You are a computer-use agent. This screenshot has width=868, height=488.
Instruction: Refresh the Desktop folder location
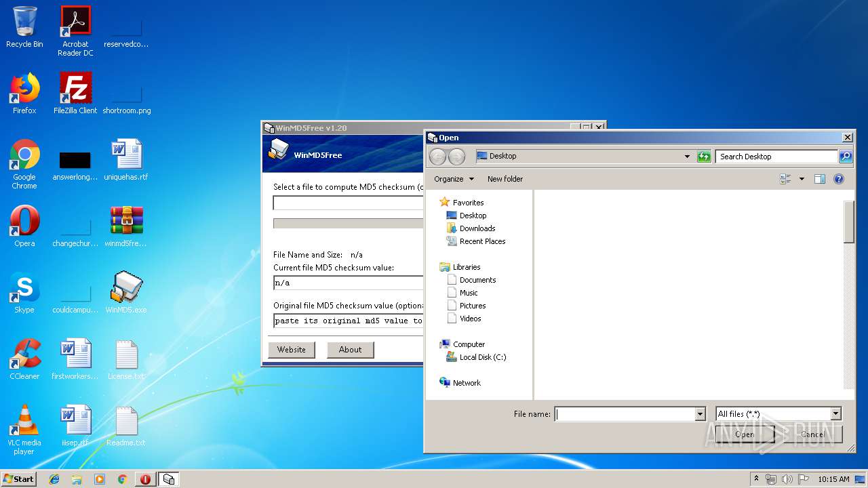704,157
